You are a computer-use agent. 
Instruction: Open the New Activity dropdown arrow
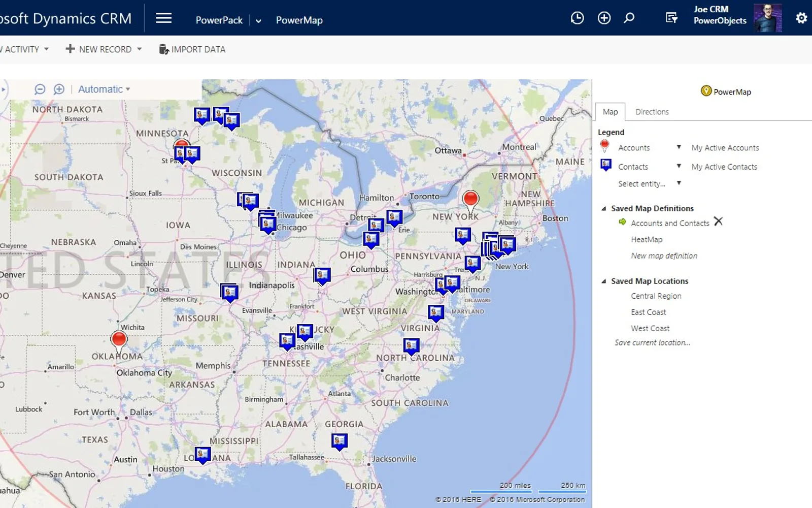click(x=46, y=49)
